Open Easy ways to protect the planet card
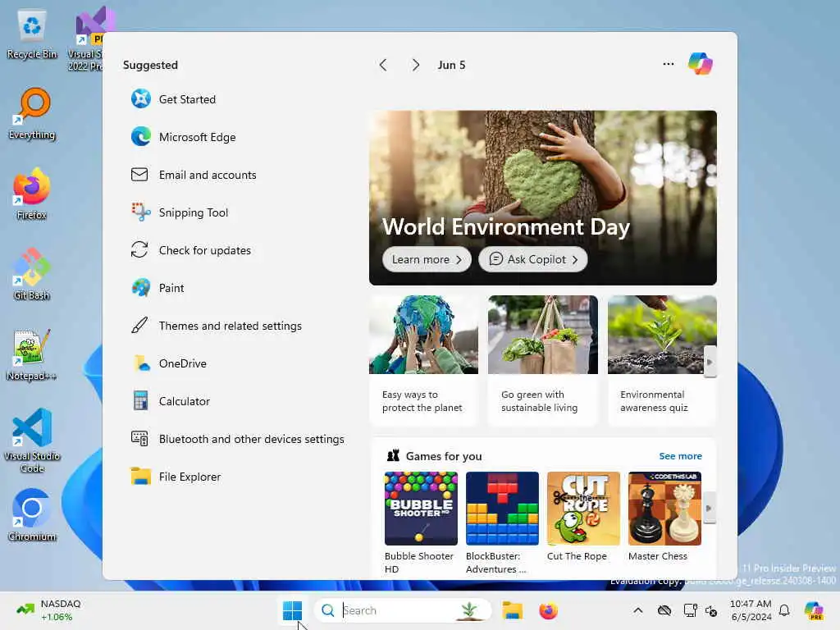The image size is (840, 630). [423, 360]
